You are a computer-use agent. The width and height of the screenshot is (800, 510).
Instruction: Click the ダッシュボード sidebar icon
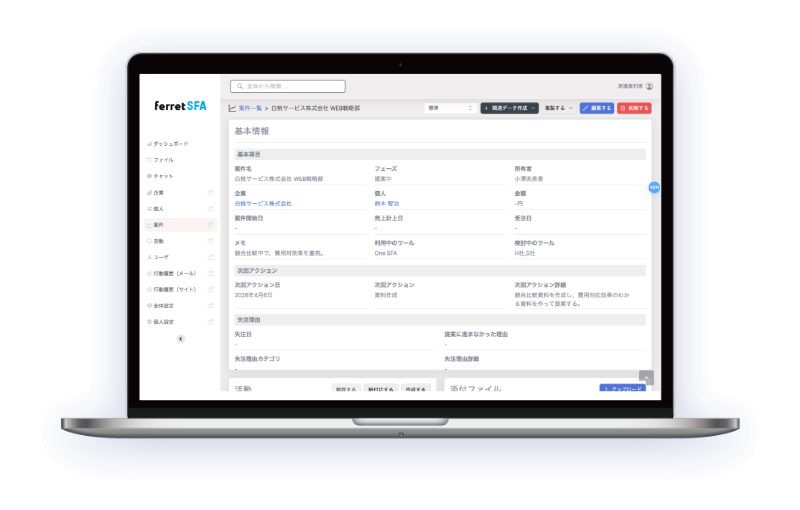click(149, 144)
